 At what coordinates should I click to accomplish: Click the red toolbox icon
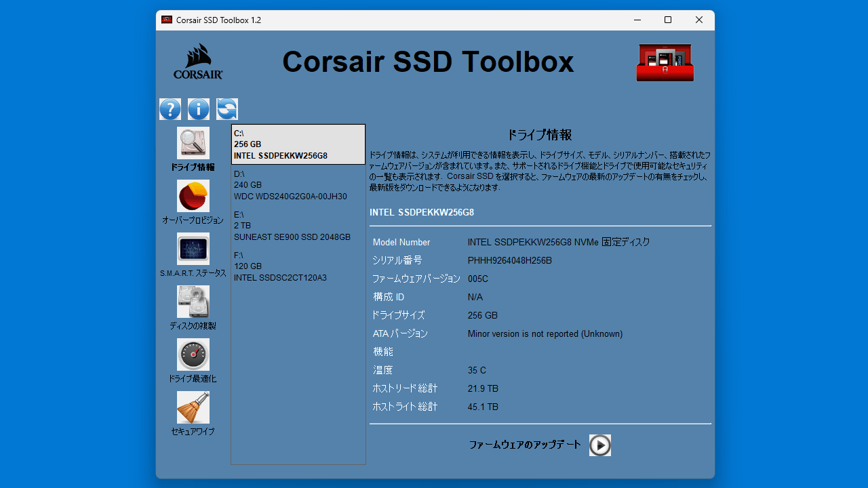point(665,63)
